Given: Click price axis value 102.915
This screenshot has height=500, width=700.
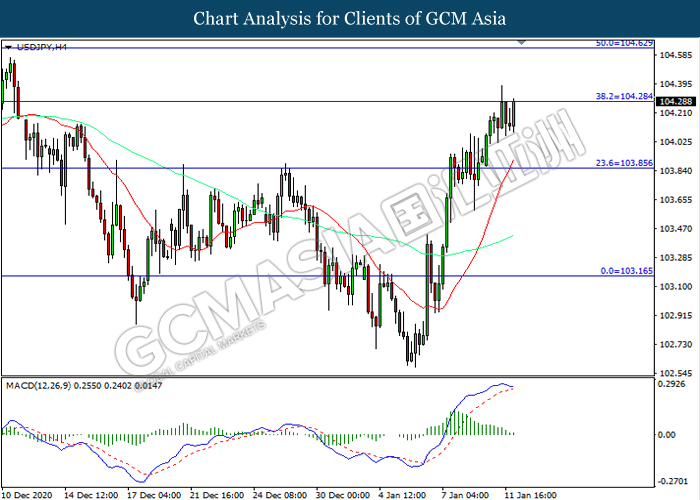Looking at the screenshot, I should (675, 316).
